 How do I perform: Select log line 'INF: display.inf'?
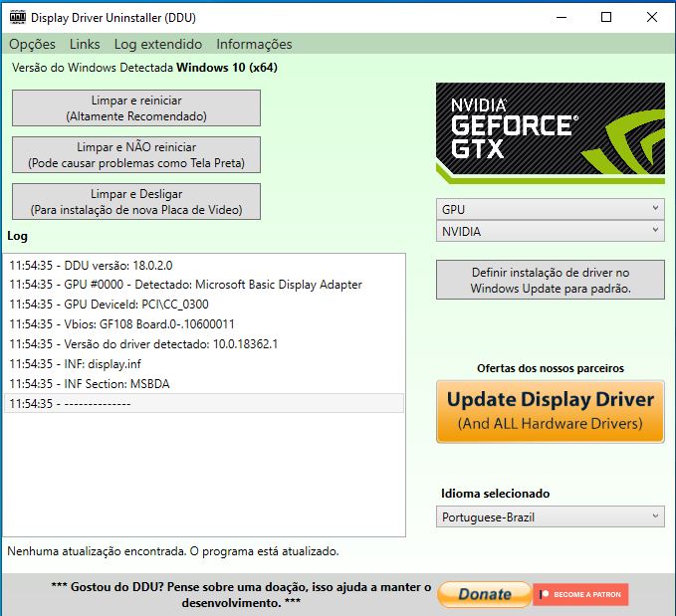(x=204, y=364)
